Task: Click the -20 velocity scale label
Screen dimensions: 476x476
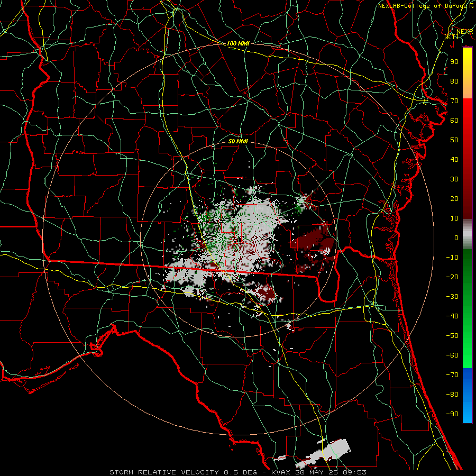Action: 452,277
